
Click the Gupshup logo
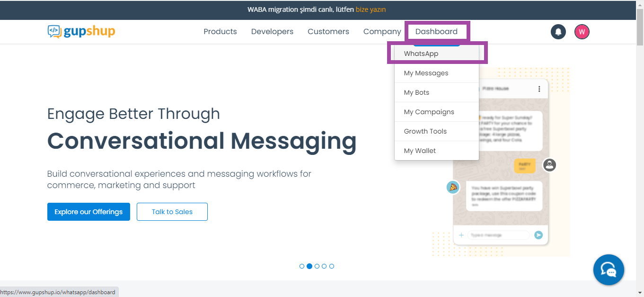coord(81,31)
